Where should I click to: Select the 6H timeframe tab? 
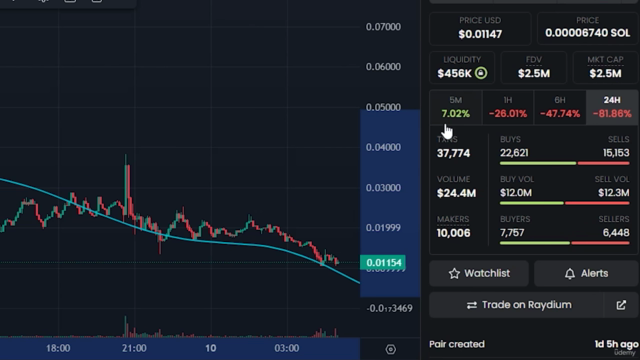pos(560,107)
